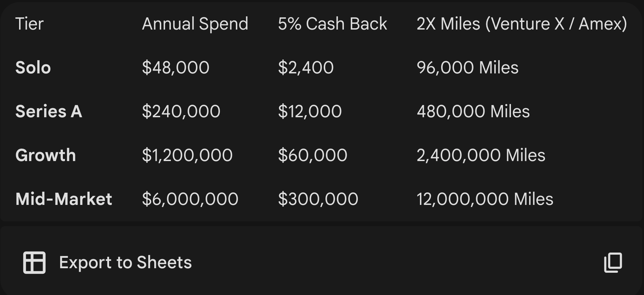Select the 5% Cash Back header
Viewport: 644px width, 295px height.
pyautogui.click(x=332, y=24)
